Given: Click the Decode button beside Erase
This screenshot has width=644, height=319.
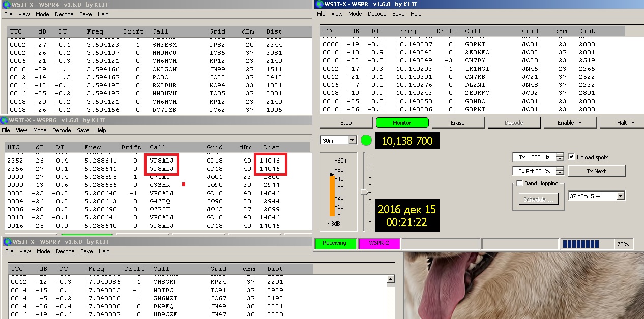Looking at the screenshot, I should [514, 123].
